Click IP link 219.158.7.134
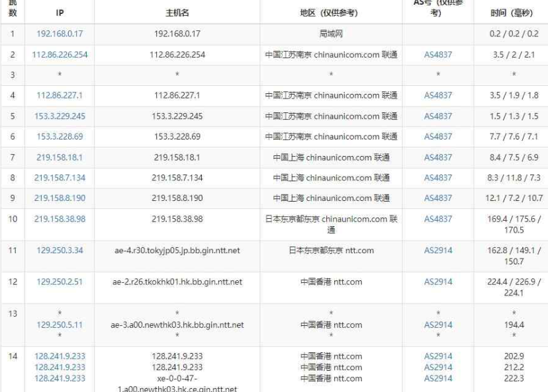This screenshot has width=548, height=392. [x=60, y=178]
